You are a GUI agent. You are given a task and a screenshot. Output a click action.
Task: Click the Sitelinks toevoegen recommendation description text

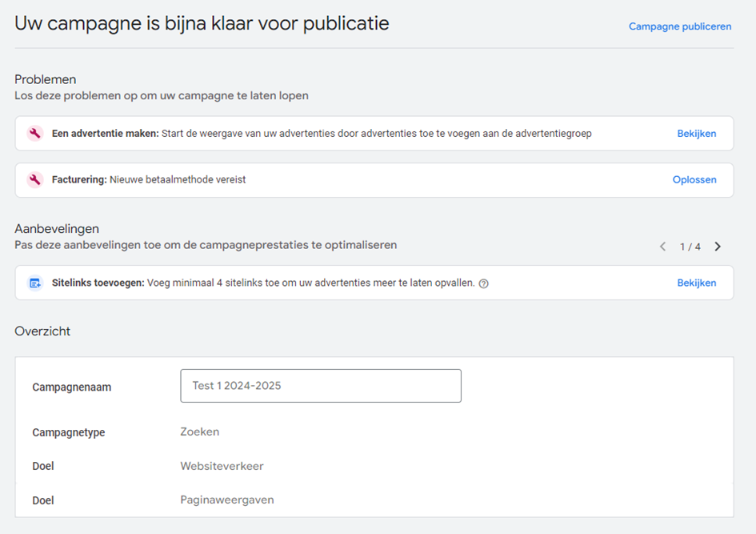pos(311,283)
